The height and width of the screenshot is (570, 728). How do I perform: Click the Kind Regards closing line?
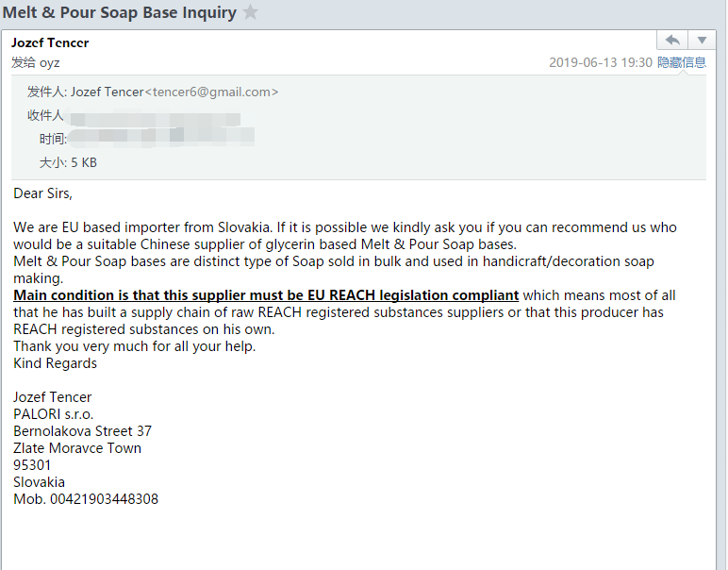tap(55, 363)
